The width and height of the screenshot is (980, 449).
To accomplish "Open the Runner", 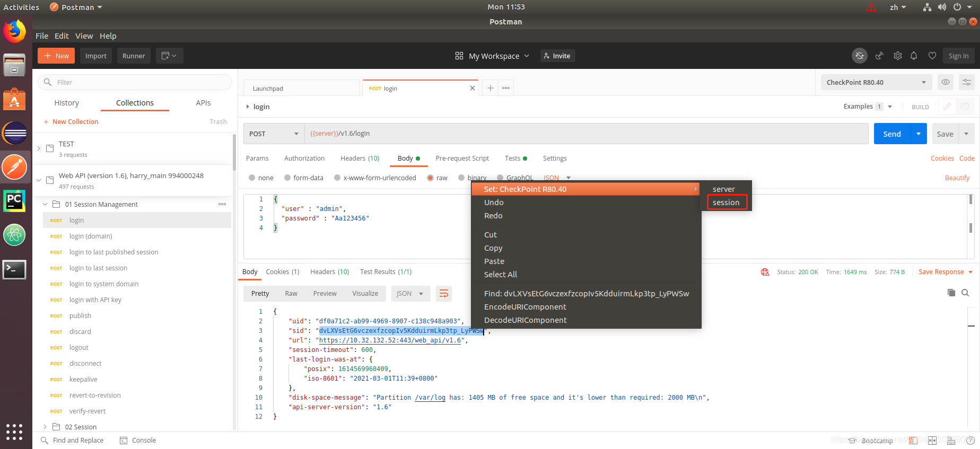I will point(134,56).
